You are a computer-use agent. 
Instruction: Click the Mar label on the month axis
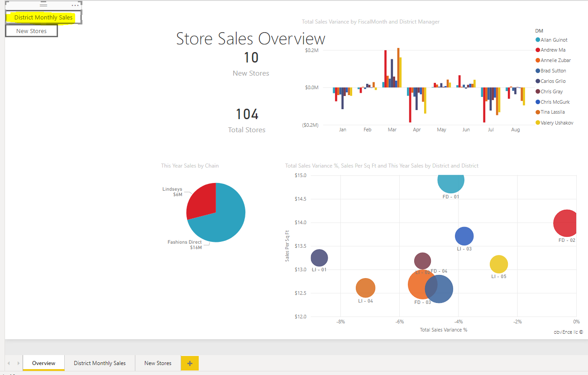[392, 130]
